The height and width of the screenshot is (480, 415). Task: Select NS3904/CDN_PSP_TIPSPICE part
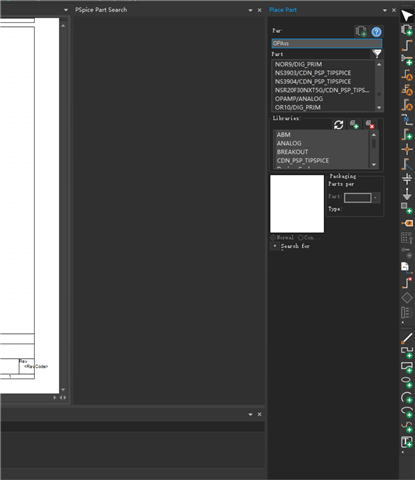324,82
